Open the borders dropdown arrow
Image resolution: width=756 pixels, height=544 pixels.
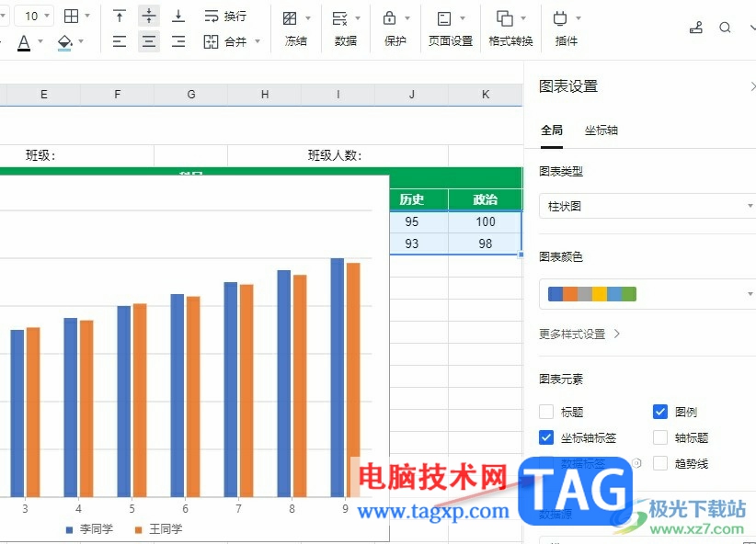(87, 16)
